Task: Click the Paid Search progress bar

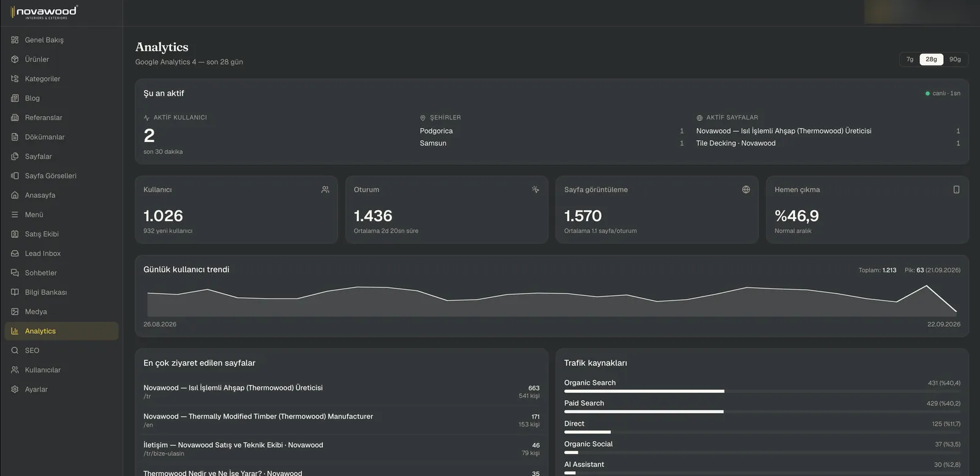Action: click(762, 412)
